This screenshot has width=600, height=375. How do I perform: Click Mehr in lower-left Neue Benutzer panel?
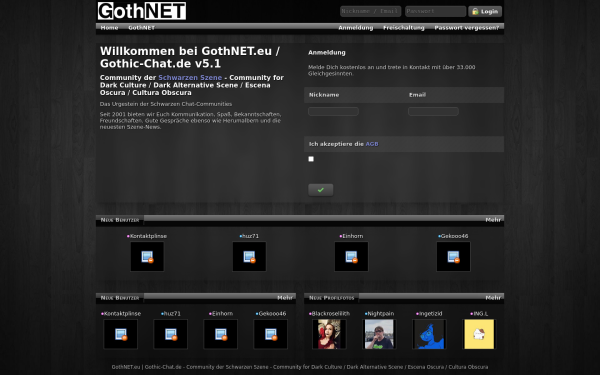[x=285, y=297]
